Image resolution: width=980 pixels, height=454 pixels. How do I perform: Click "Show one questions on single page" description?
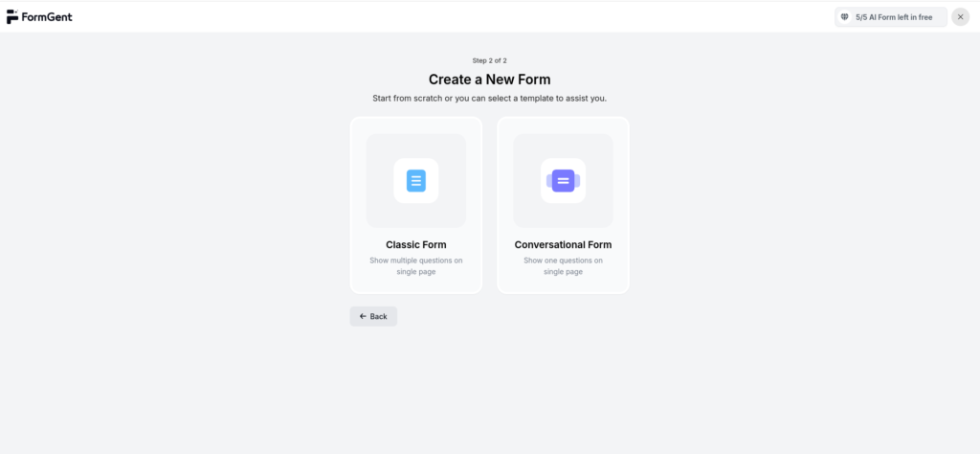coord(563,266)
